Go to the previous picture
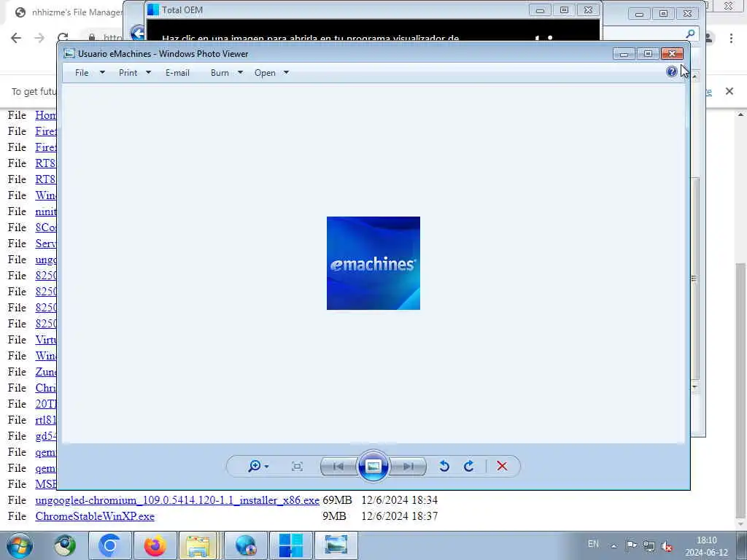747x560 pixels. (x=338, y=466)
